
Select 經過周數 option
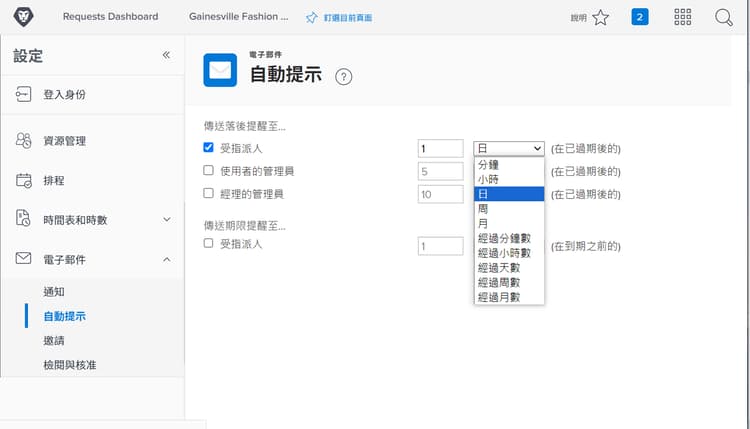tap(509, 283)
